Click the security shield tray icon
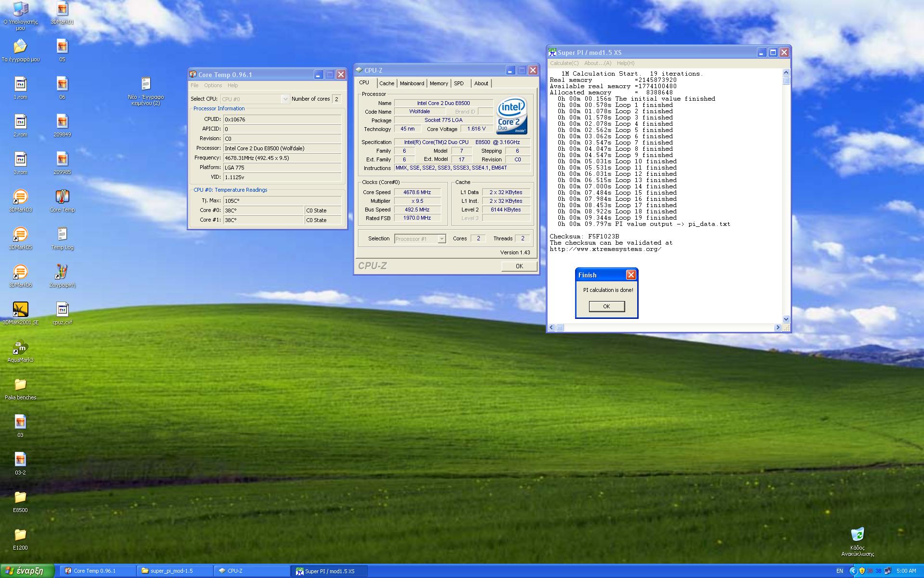 tap(862, 571)
